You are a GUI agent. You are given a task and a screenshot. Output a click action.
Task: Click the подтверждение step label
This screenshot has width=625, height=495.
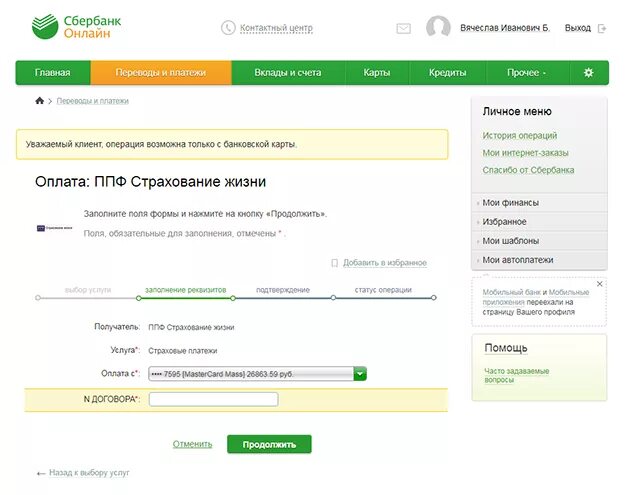tap(283, 290)
